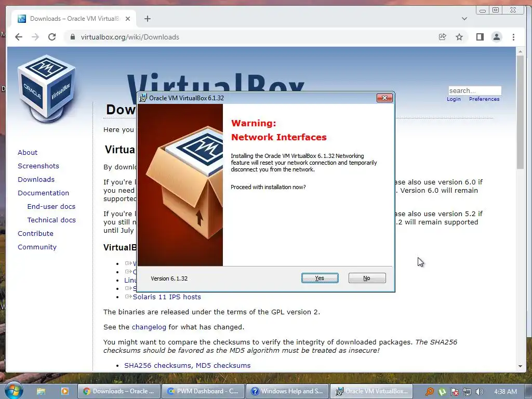Viewport: 532px width, 399px height.
Task: Click scrollbar down arrow
Action: click(520, 366)
